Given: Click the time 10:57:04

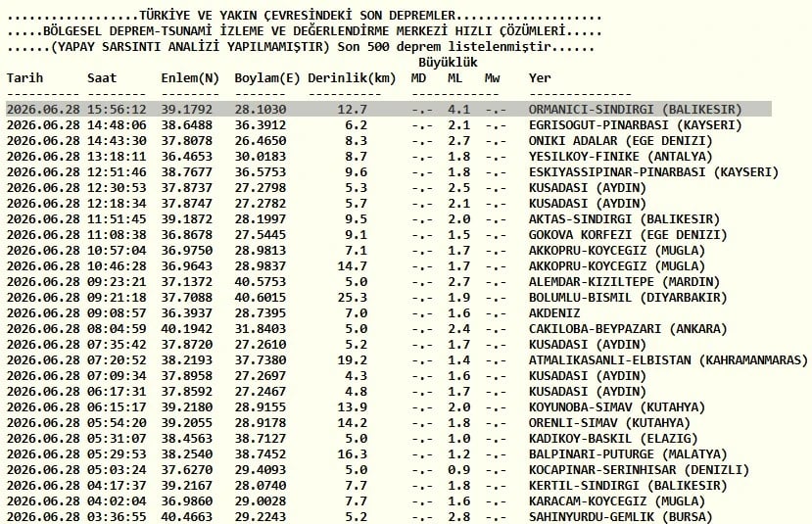Looking at the screenshot, I should (x=117, y=251).
